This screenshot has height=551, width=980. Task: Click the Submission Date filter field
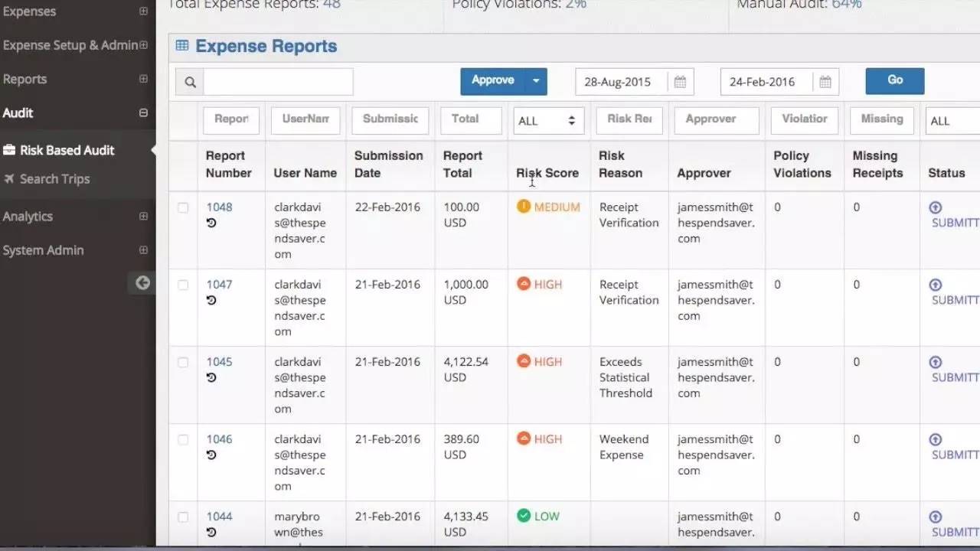(x=390, y=120)
